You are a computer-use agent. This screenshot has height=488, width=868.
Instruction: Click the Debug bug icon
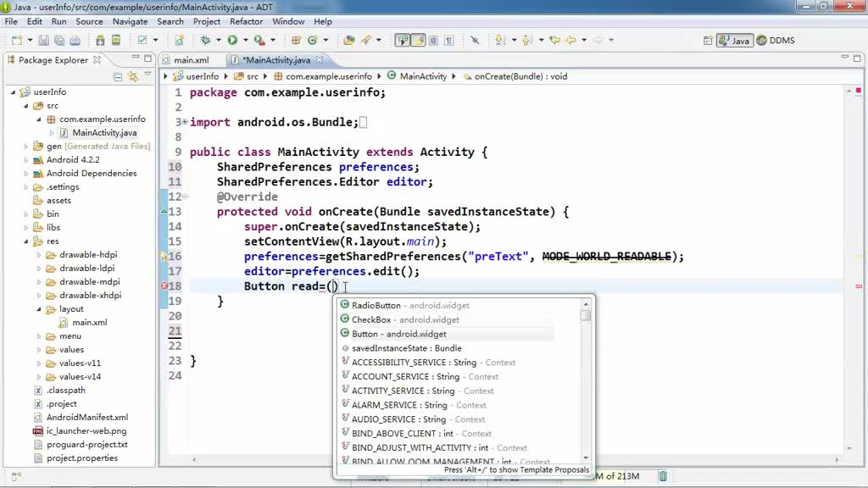205,41
